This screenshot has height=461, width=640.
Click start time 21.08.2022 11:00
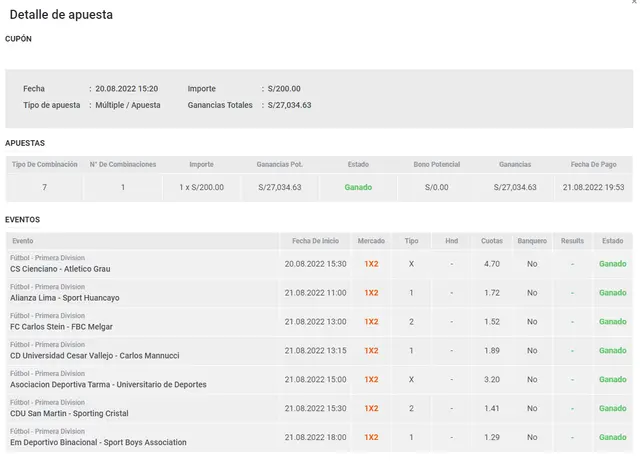(316, 293)
